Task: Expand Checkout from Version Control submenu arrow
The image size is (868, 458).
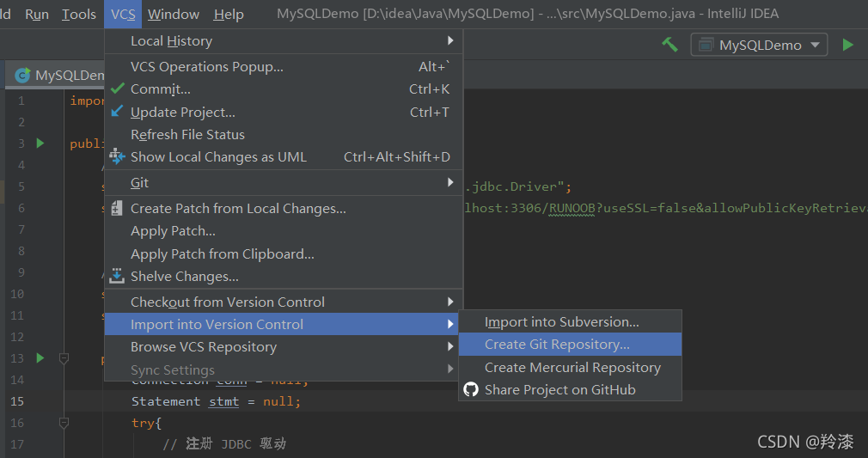Action: pyautogui.click(x=450, y=302)
